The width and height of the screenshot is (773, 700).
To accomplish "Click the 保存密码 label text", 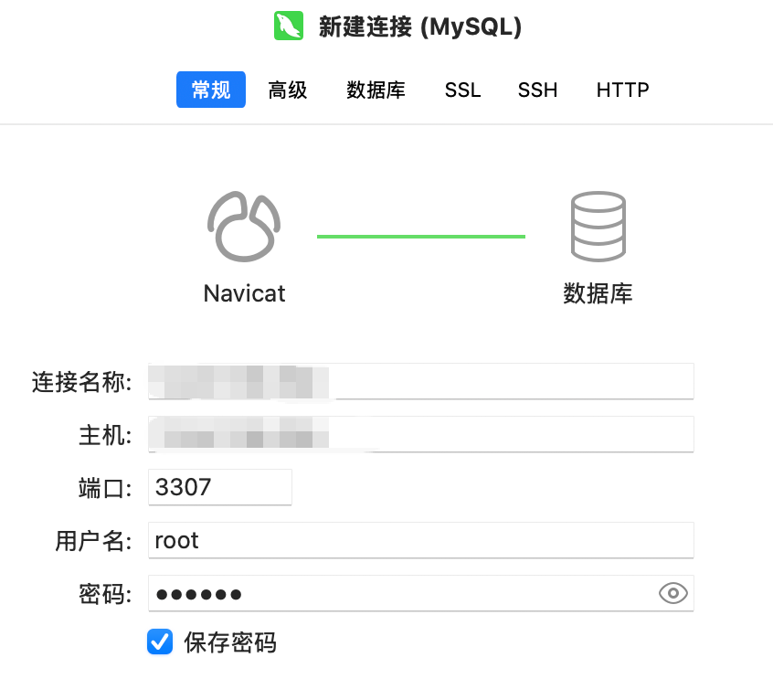I will (x=230, y=642).
